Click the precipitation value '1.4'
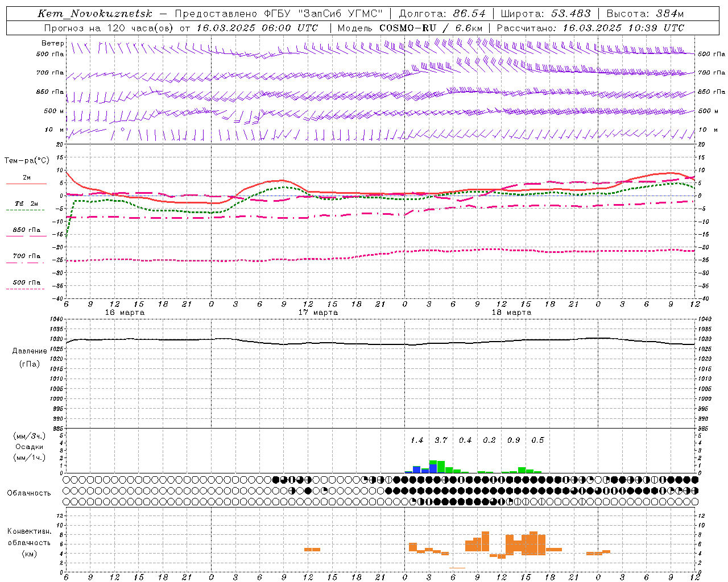 417,440
